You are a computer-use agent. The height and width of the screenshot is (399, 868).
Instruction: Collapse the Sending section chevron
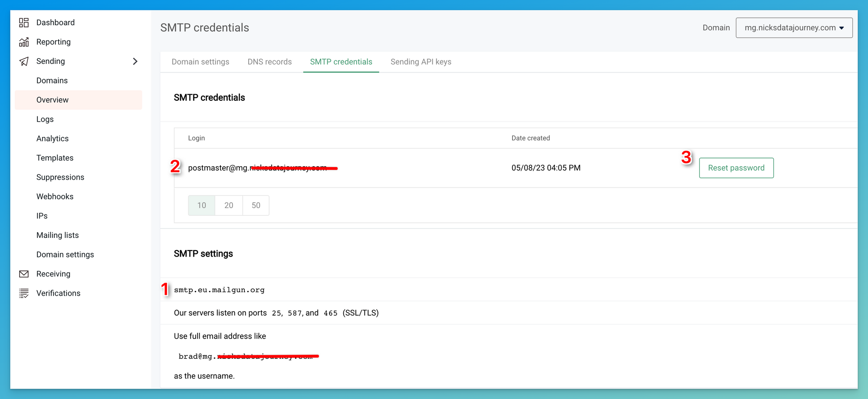[135, 61]
